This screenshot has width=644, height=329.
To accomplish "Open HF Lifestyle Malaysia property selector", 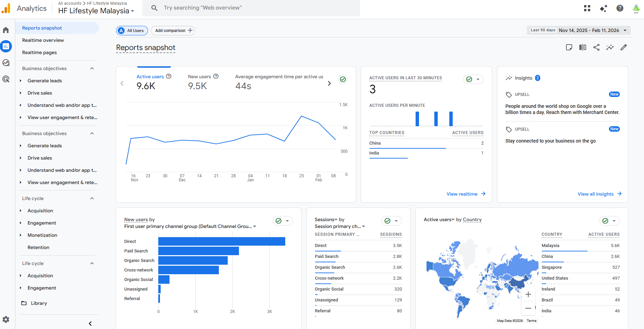I will (x=96, y=11).
